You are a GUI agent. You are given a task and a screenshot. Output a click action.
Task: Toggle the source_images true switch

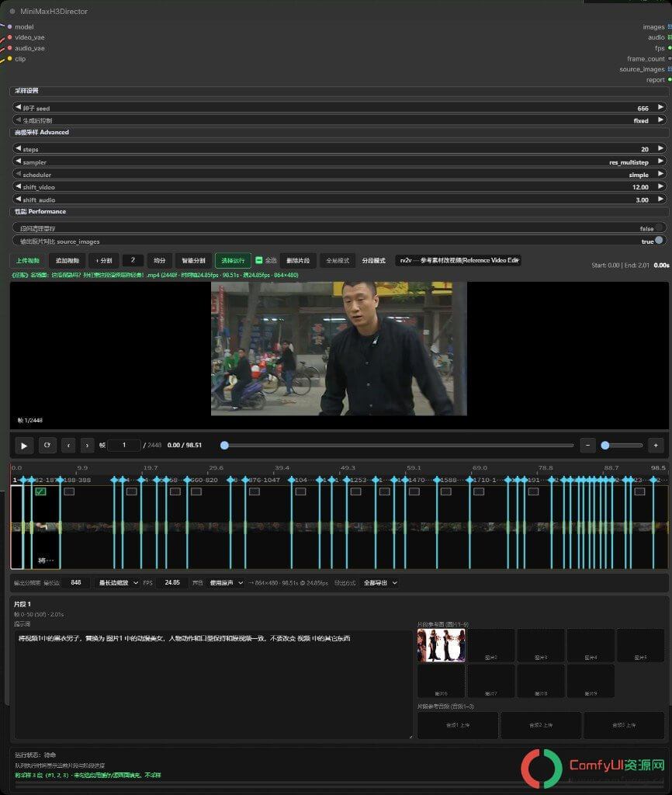pyautogui.click(x=658, y=241)
